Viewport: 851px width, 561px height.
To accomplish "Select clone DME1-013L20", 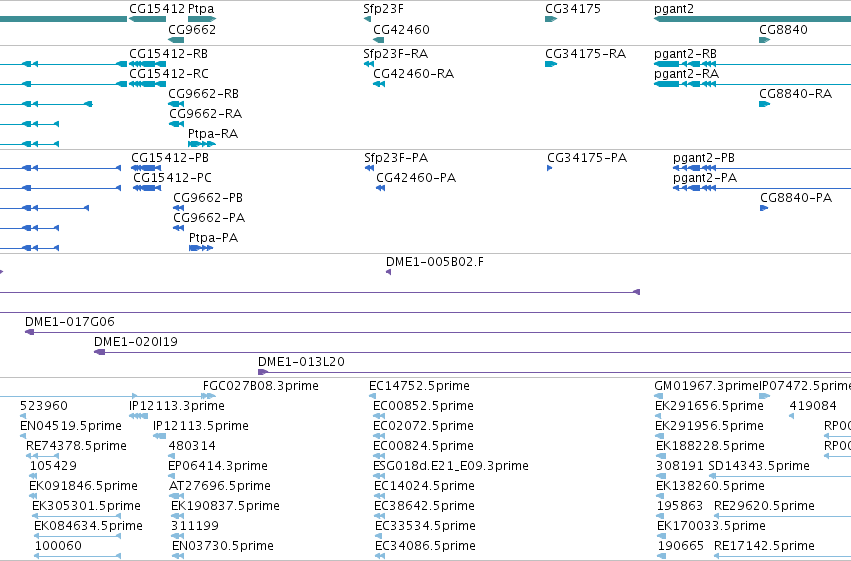I will [x=301, y=362].
